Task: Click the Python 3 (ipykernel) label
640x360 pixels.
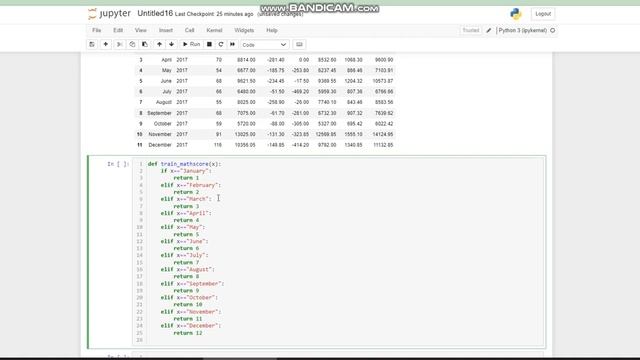Action: click(x=523, y=31)
